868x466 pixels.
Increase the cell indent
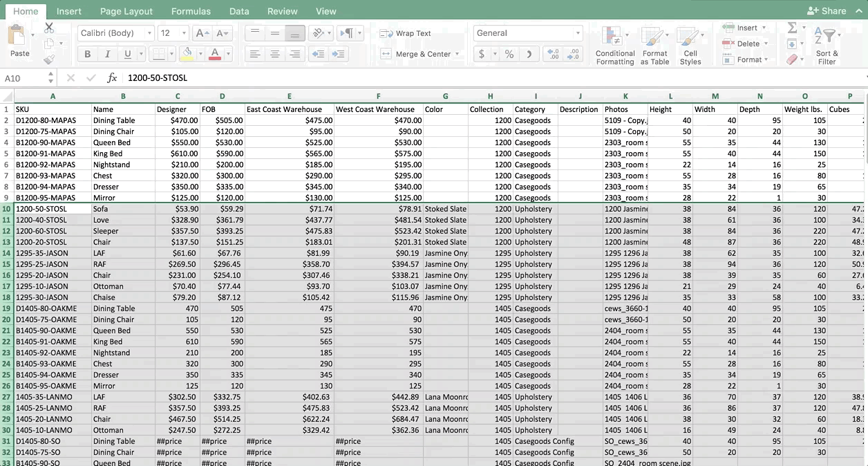click(338, 54)
